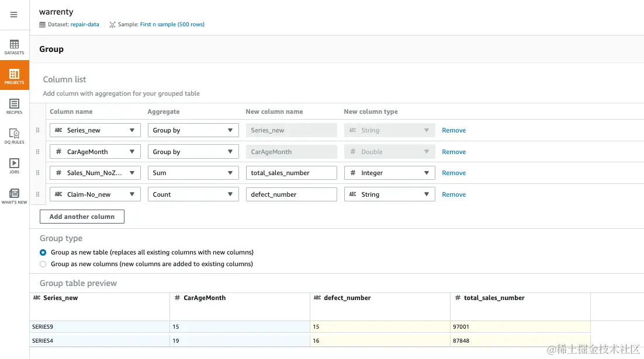Grab drag handle of Series_new row
This screenshot has height=359, width=644.
point(38,130)
